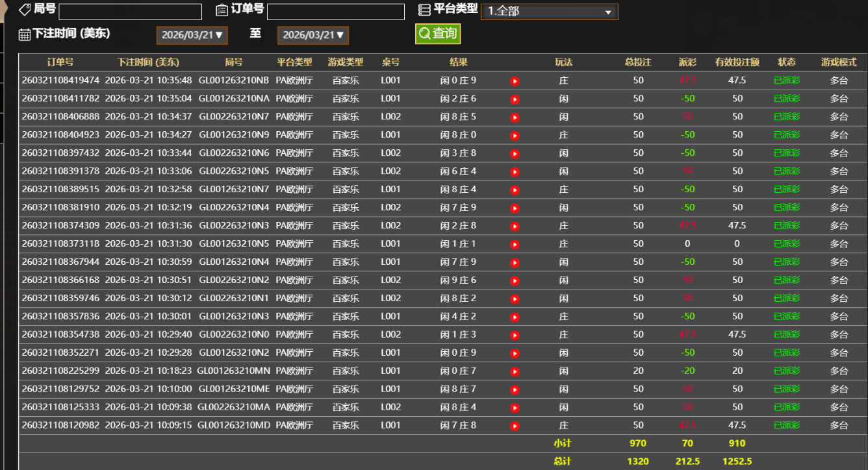Click the 总计 totals row

click(564, 462)
